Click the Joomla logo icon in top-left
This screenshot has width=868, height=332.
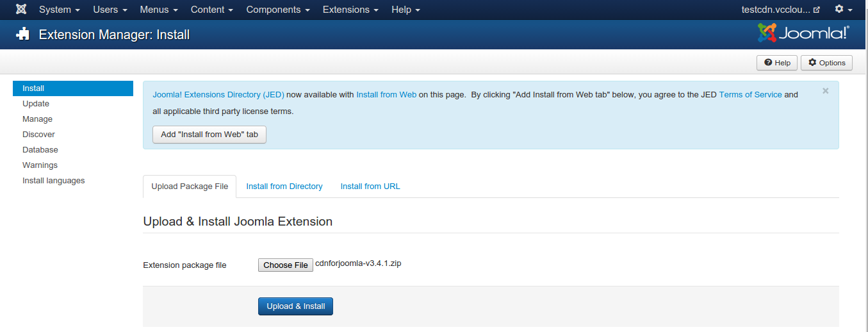pos(21,10)
